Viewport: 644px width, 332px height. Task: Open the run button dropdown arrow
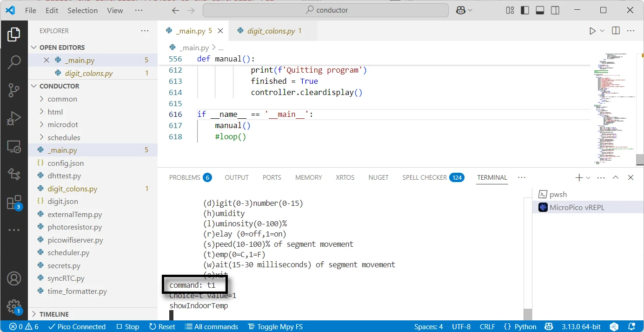click(x=602, y=31)
